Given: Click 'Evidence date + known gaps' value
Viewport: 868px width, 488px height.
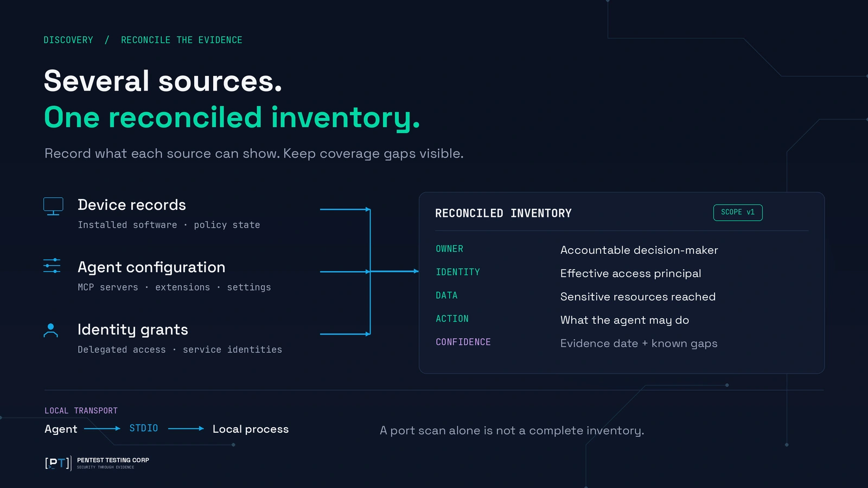Looking at the screenshot, I should click(x=639, y=343).
